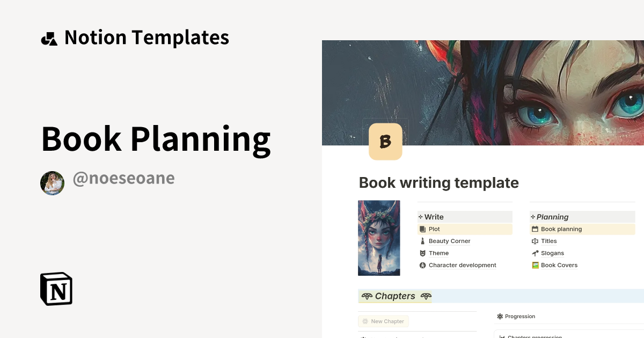The image size is (644, 338).
Task: Click the Theme cat-mask icon
Action: pyautogui.click(x=422, y=253)
